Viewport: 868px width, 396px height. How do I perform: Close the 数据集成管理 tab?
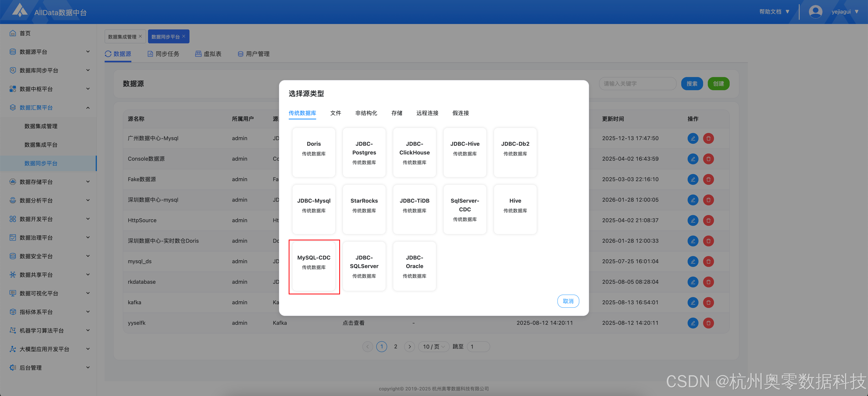coord(140,36)
